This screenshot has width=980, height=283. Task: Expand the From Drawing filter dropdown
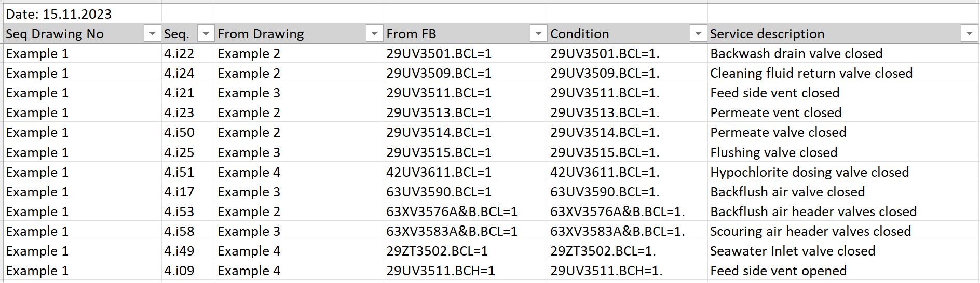pyautogui.click(x=374, y=34)
